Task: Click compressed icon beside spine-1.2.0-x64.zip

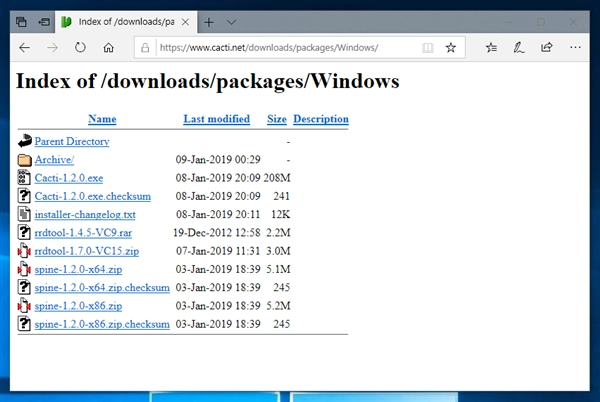Action: (x=24, y=269)
